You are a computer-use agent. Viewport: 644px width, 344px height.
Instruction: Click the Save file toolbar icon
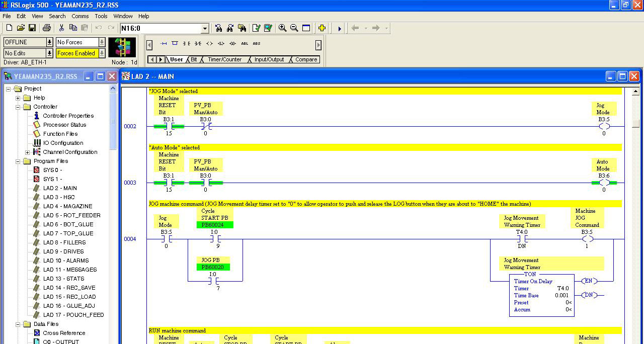pyautogui.click(x=32, y=28)
